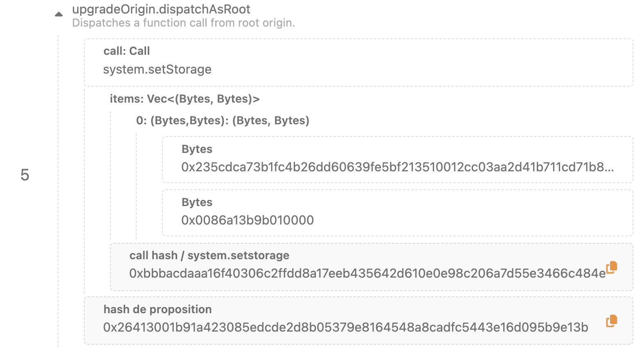644x350 pixels.
Task: Click the "Dispatches a function call" description text
Action: (183, 23)
